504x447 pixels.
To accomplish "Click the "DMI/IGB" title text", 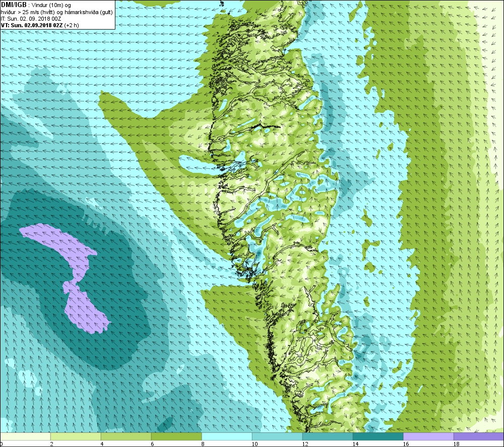I will pos(14,5).
